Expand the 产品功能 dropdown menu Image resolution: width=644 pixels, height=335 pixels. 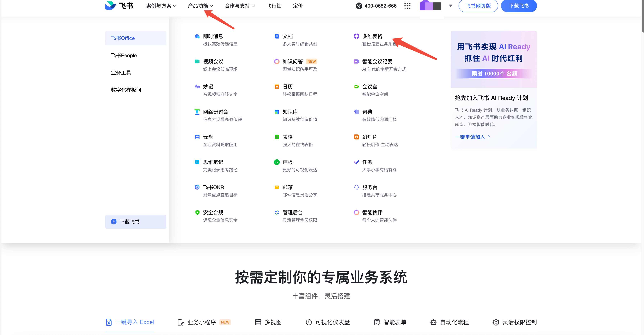point(201,6)
